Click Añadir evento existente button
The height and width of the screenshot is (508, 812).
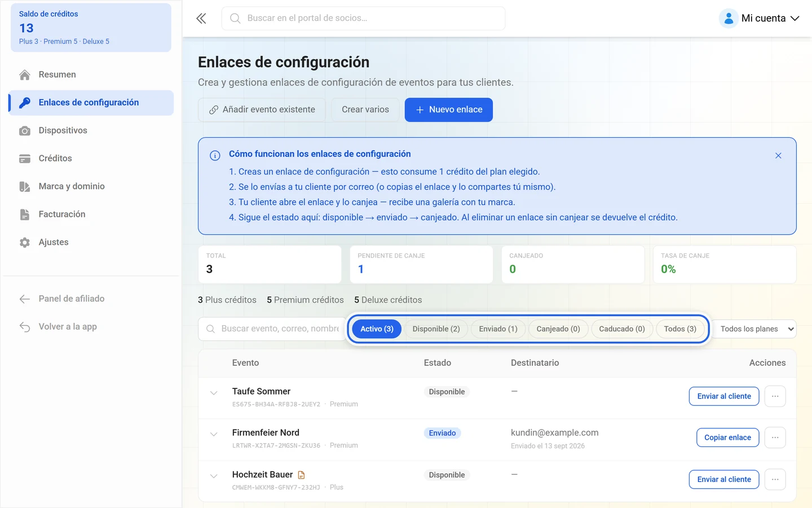click(262, 110)
